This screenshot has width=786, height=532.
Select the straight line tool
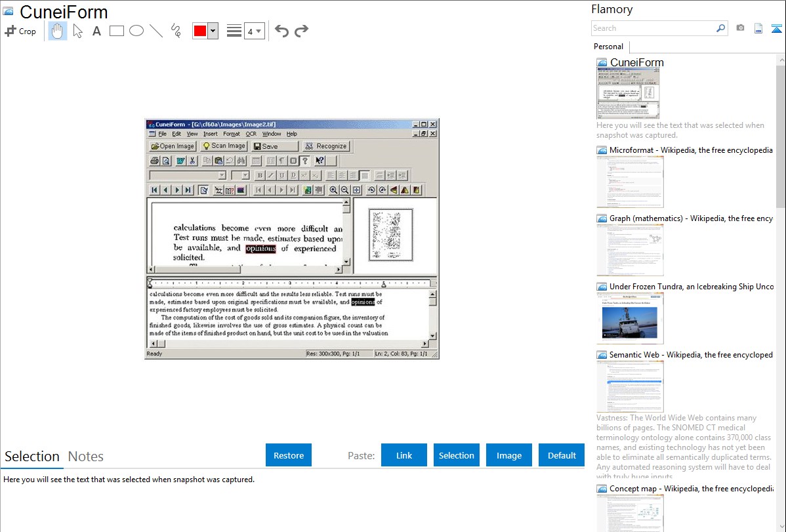(156, 31)
